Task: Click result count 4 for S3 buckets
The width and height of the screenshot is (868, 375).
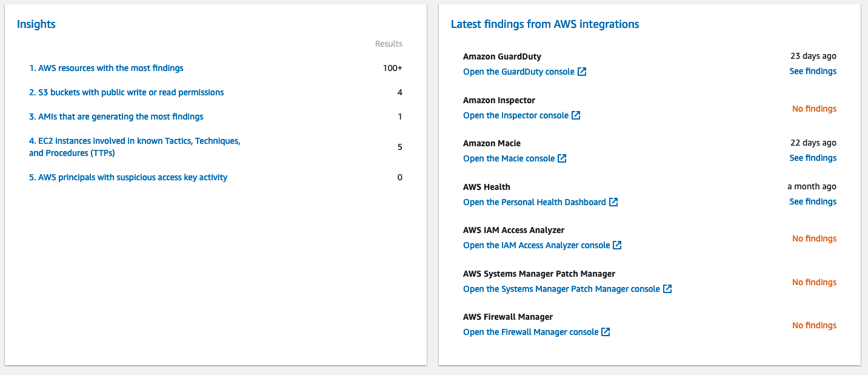Action: [399, 92]
